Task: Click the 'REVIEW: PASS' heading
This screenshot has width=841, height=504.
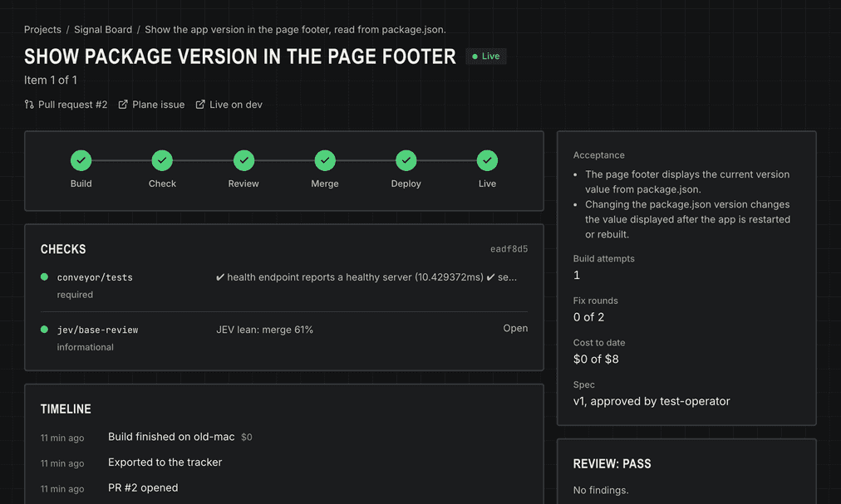Action: pos(612,464)
